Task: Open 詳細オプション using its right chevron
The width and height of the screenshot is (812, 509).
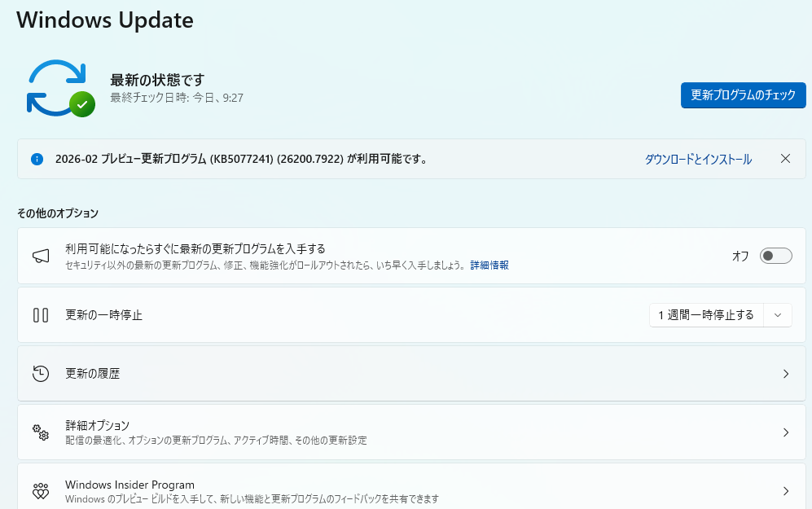Action: click(785, 432)
